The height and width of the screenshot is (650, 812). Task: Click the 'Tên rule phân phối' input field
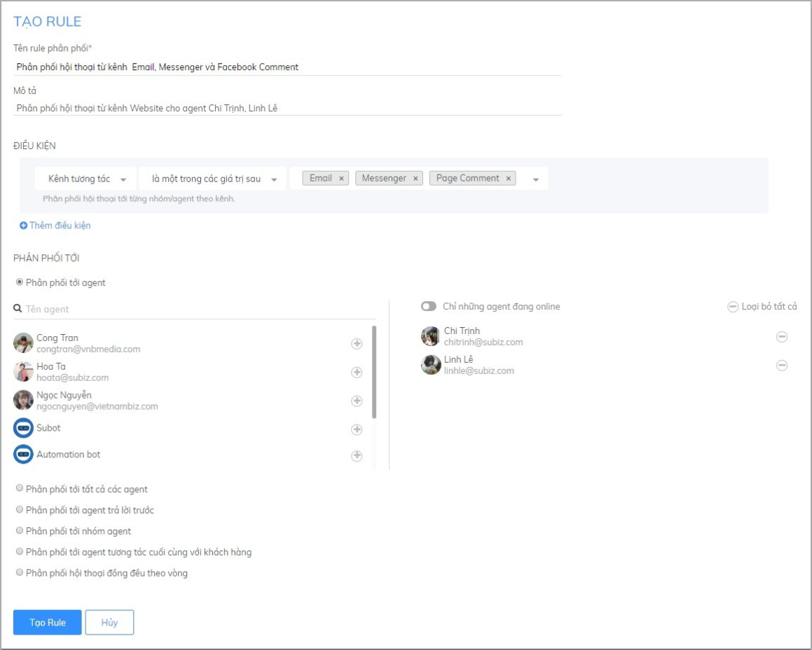click(210, 66)
